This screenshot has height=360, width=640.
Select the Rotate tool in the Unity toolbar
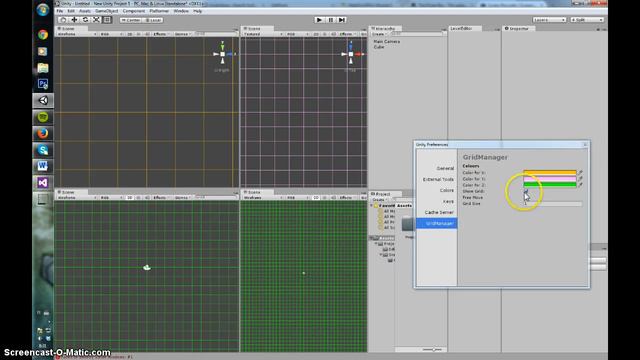85,20
